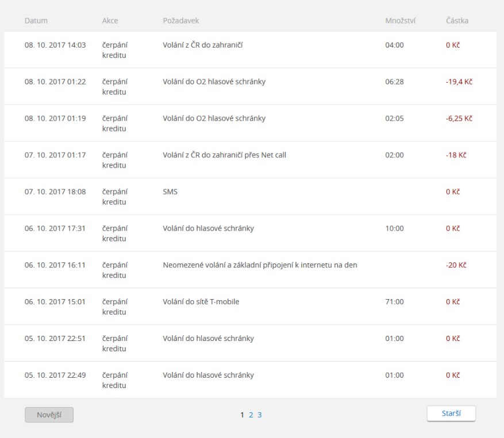Click the Množství column header
Image resolution: width=504 pixels, height=438 pixels.
[400, 21]
